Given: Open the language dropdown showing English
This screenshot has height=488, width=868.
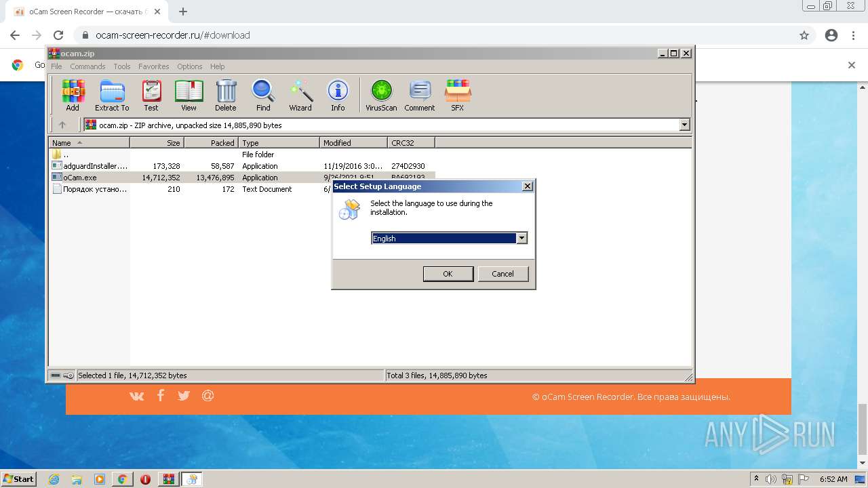Looking at the screenshot, I should tap(449, 238).
